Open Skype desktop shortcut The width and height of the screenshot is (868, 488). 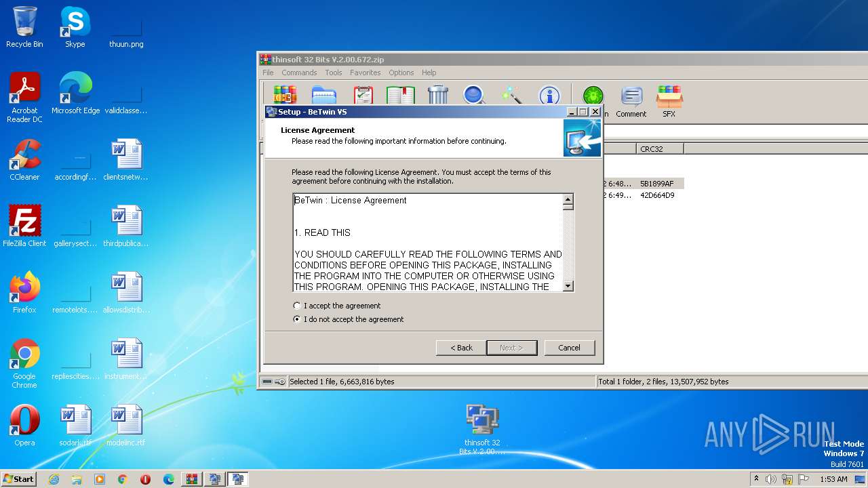(75, 28)
